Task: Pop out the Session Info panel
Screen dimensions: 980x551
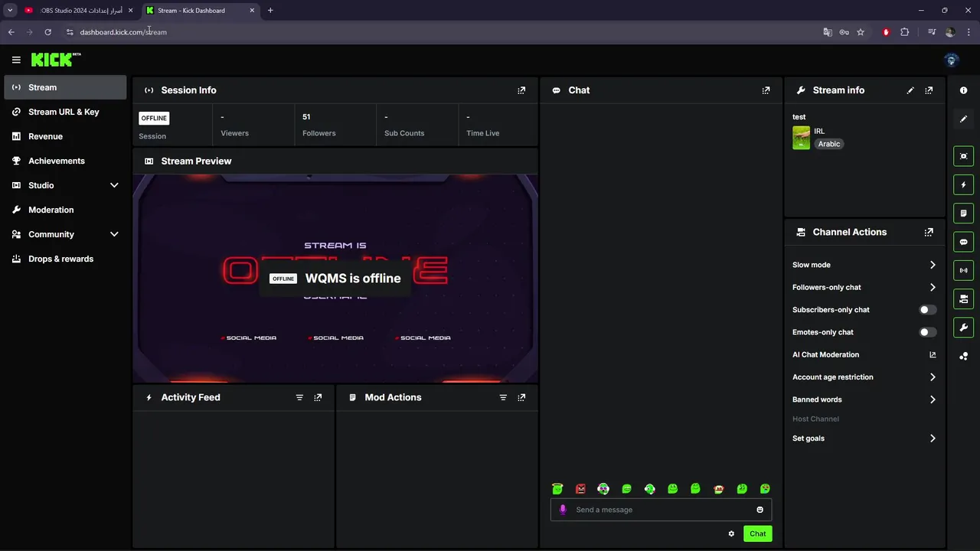Action: (521, 90)
